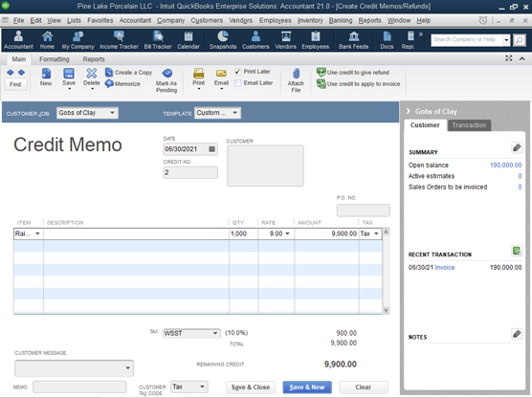Image resolution: width=532 pixels, height=398 pixels.
Task: Create a New credit memo
Action: coord(46,77)
